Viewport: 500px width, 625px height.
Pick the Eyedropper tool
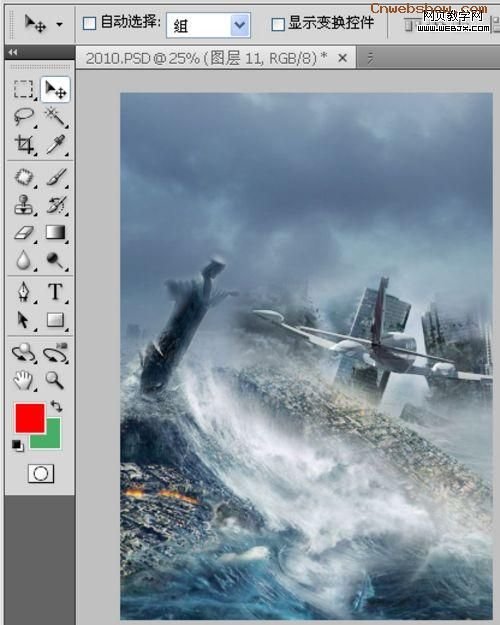(x=55, y=144)
